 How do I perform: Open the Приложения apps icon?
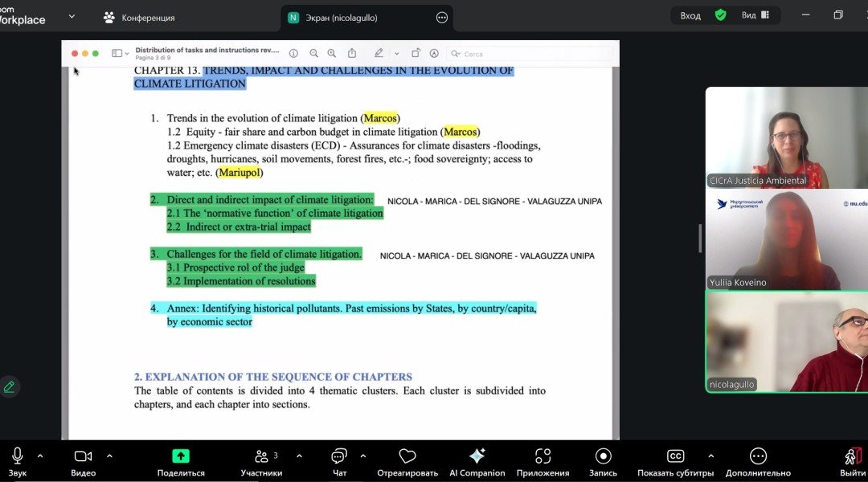pos(542,456)
